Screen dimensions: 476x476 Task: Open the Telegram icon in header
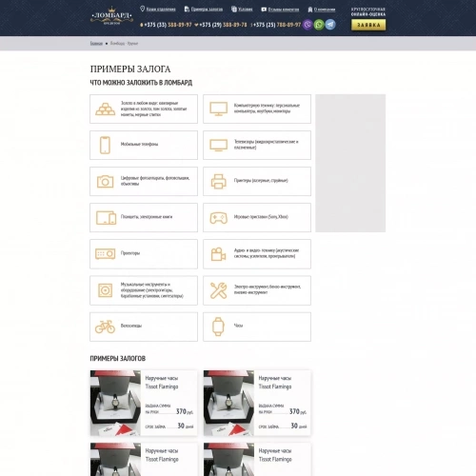click(x=330, y=25)
